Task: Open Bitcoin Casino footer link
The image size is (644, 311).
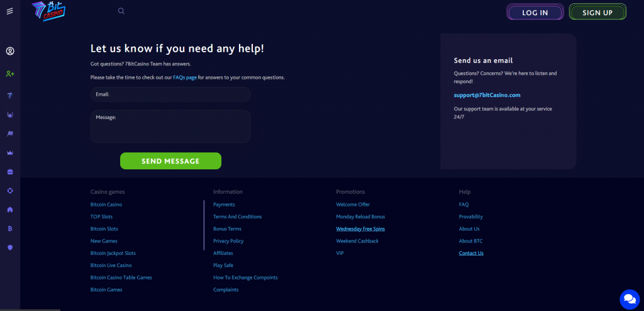Action: 106,205
